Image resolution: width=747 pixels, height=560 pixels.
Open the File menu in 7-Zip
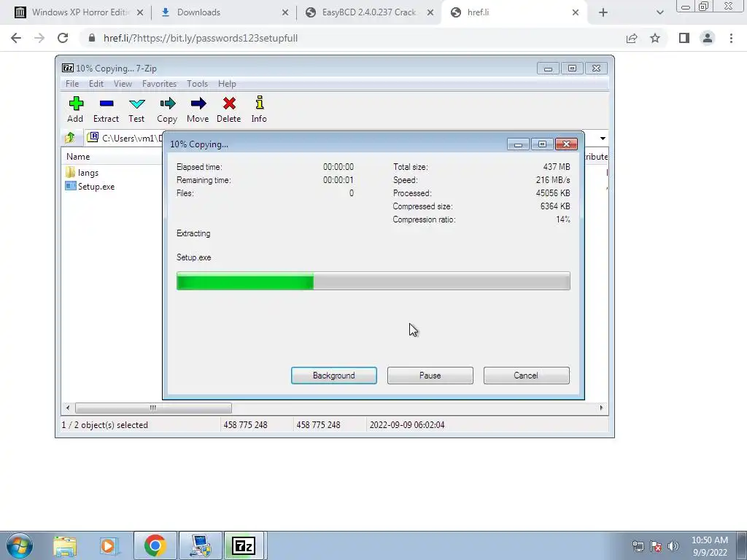coord(72,84)
